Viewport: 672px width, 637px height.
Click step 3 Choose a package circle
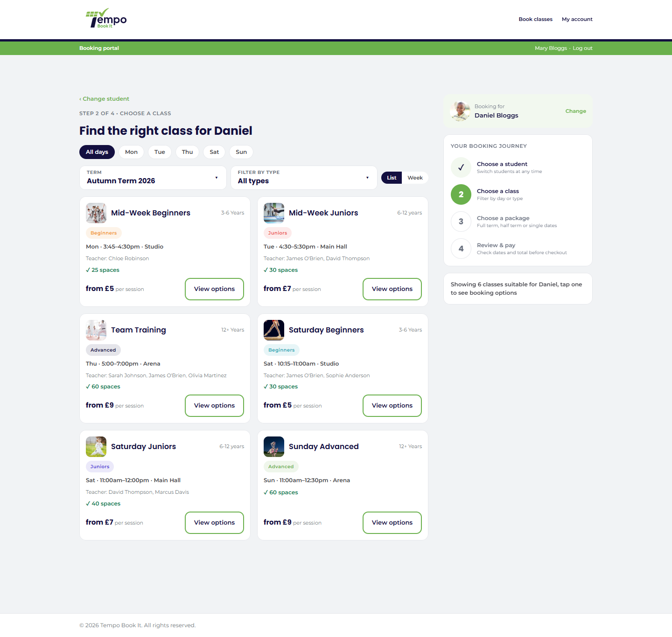point(461,222)
